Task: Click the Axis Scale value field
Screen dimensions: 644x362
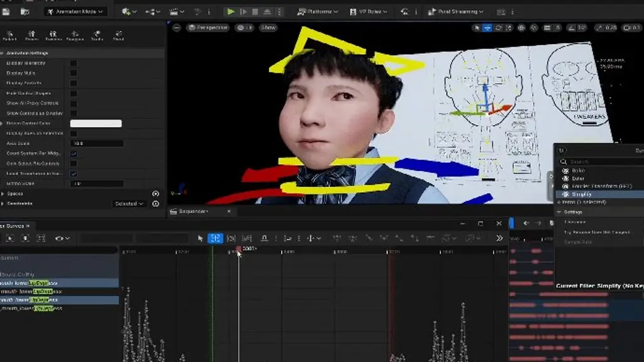Action: tap(96, 143)
